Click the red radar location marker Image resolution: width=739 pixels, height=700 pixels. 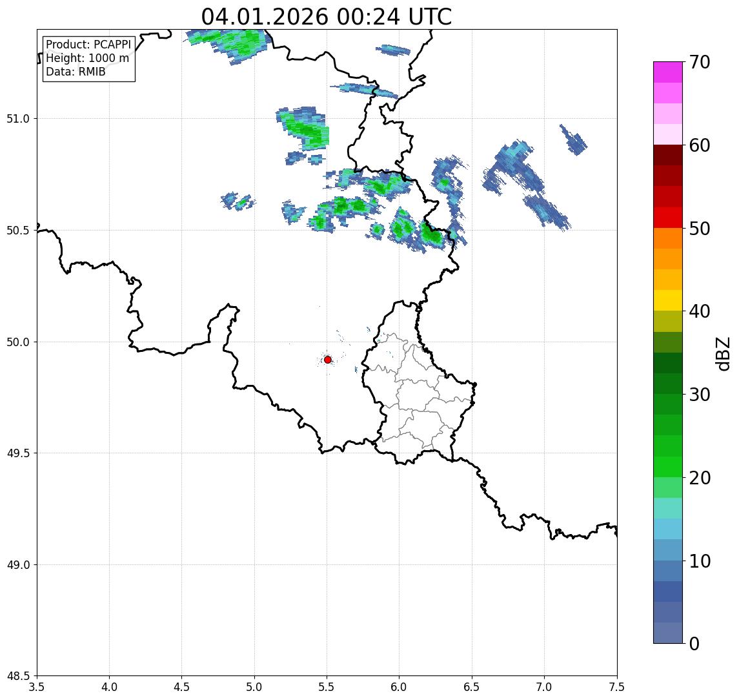(328, 360)
